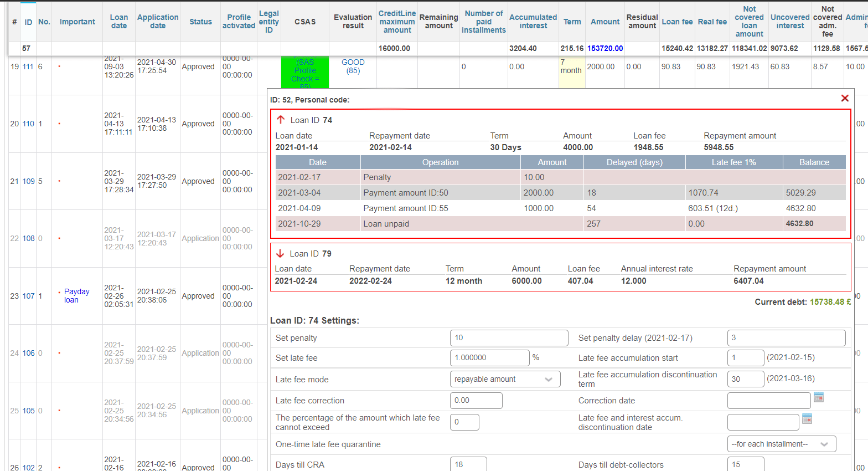Sort by the Amount column header

click(x=604, y=22)
